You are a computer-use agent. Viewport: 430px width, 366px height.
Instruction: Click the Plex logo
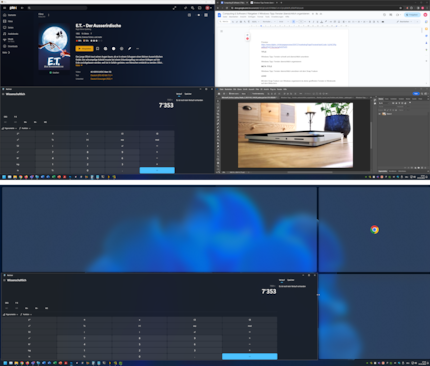pos(13,8)
